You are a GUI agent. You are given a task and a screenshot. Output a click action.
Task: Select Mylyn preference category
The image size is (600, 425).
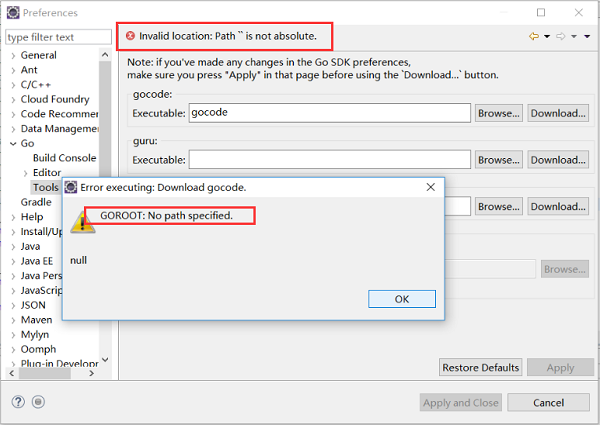[x=35, y=334]
